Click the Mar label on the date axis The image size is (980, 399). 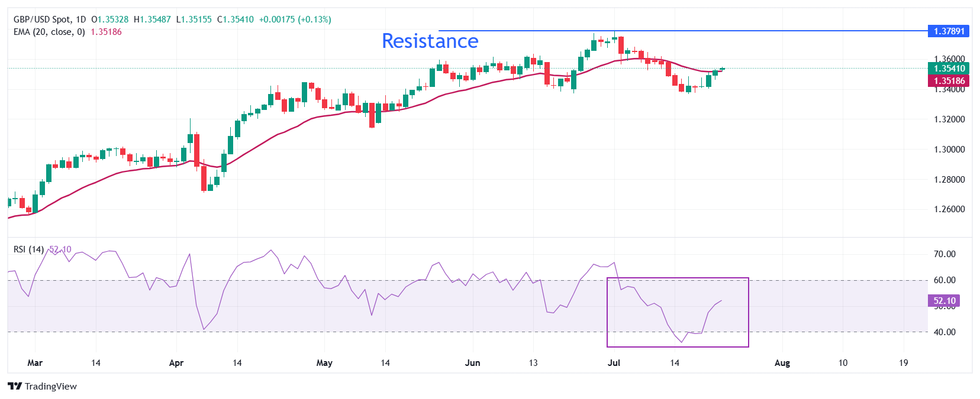tap(35, 363)
